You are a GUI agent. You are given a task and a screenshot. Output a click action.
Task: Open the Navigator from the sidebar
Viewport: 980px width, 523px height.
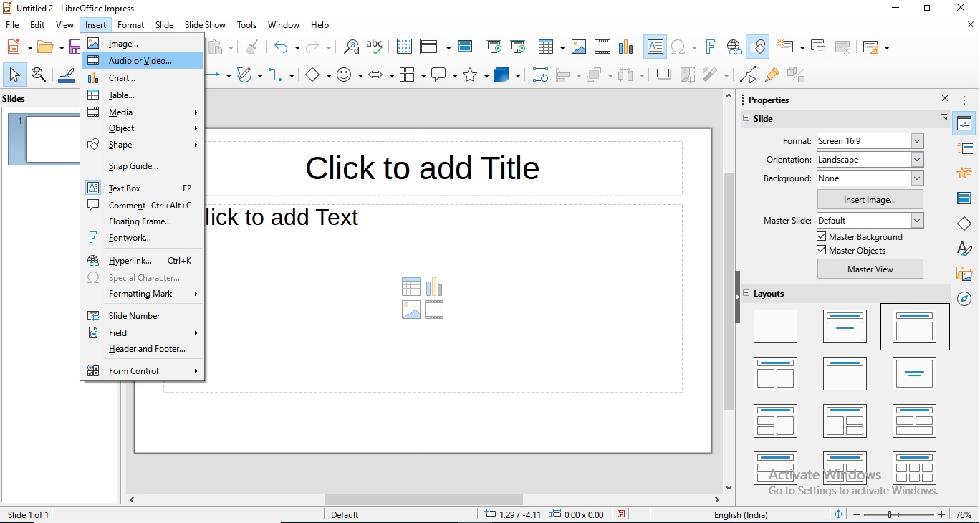tap(964, 299)
